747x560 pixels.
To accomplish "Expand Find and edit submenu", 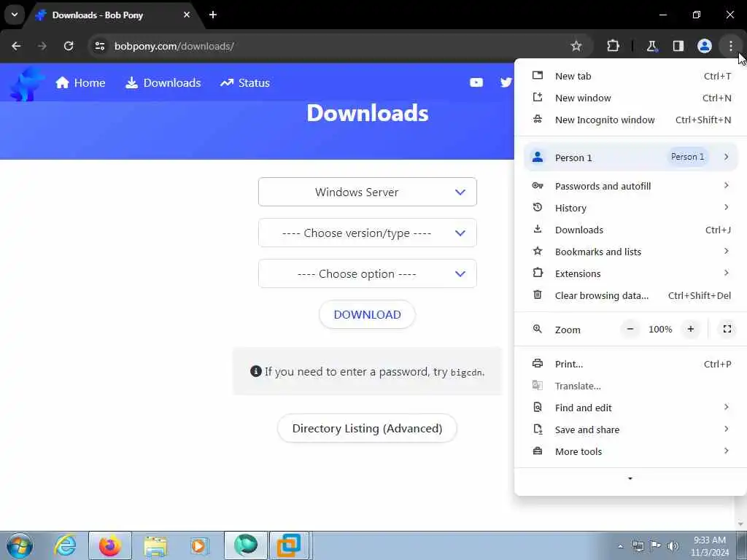I will [x=630, y=408].
